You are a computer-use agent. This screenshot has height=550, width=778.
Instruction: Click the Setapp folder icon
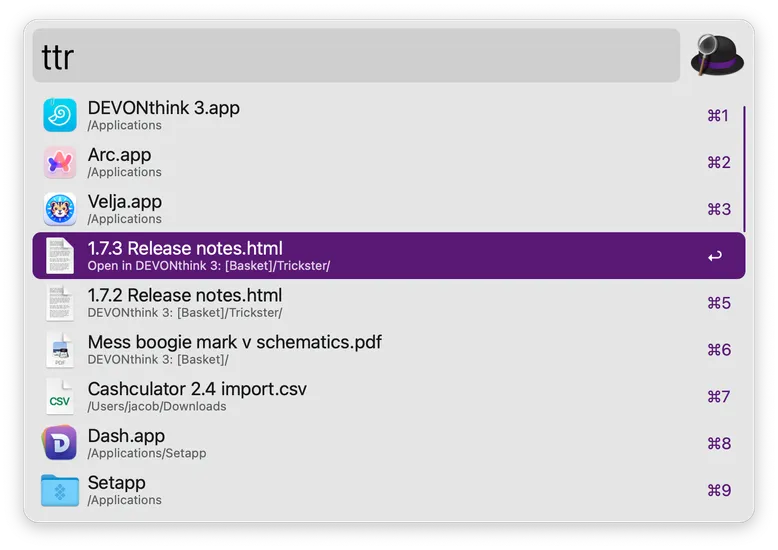pyautogui.click(x=60, y=490)
